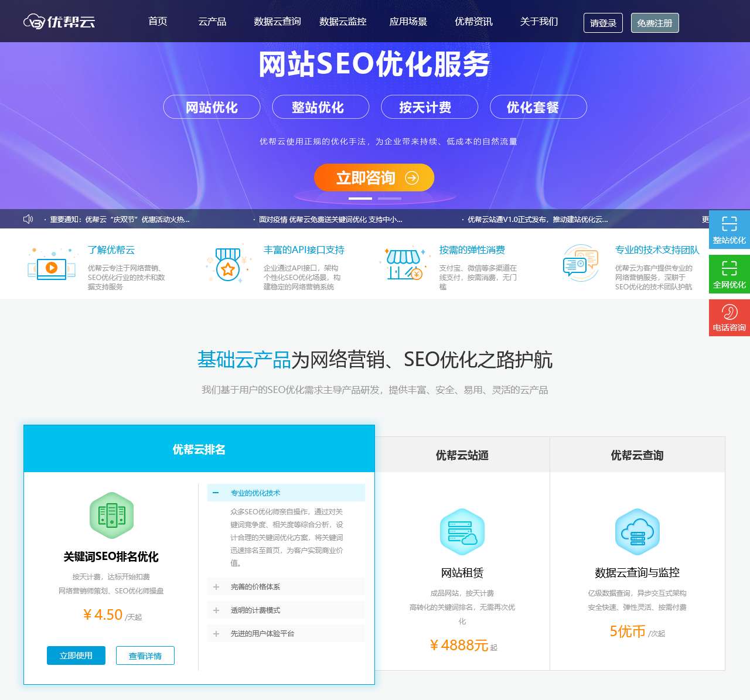Select the play video icon beside 了解优帮云
Screen dimensions: 750x700
52,269
